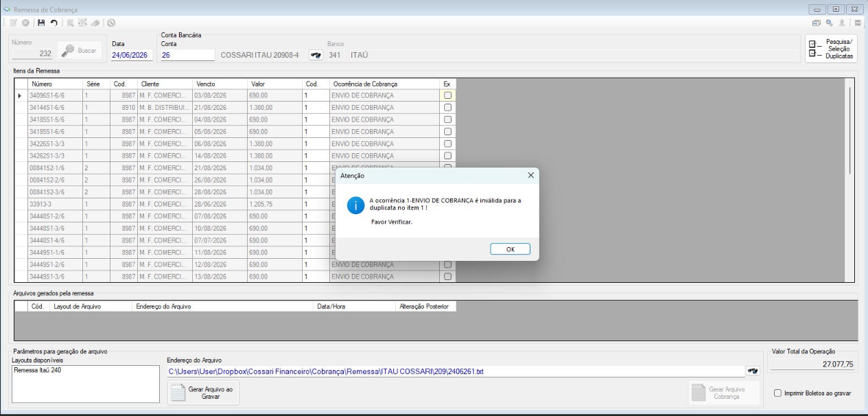Enable Imprimir Boletos ao gravar checkbox

(777, 393)
